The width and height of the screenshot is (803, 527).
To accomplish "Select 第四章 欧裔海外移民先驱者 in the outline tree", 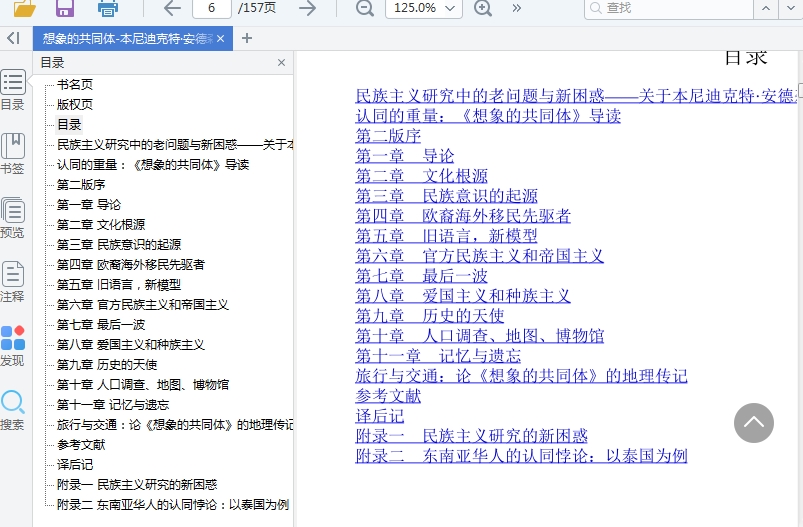I will [x=131, y=264].
